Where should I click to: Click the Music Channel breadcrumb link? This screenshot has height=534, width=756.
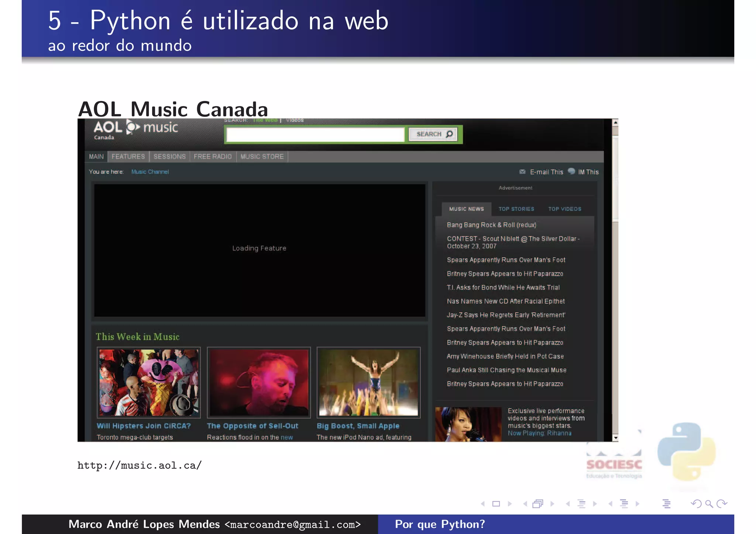coord(150,172)
